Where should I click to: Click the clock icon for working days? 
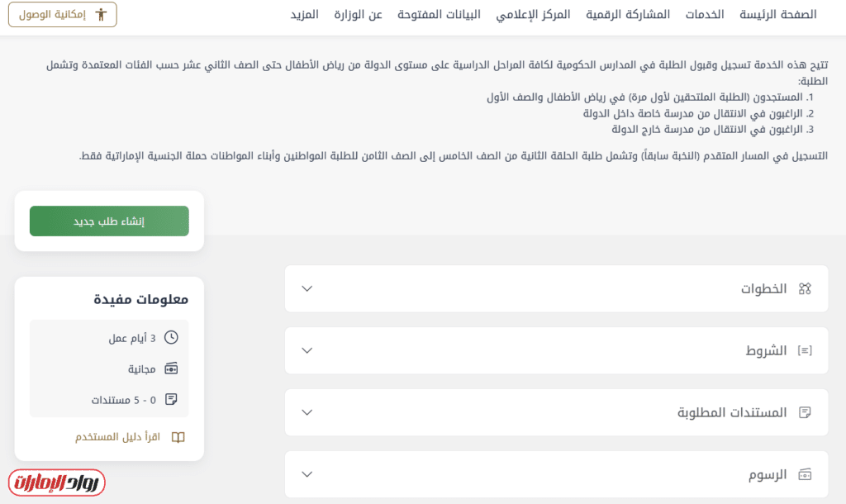[171, 337]
